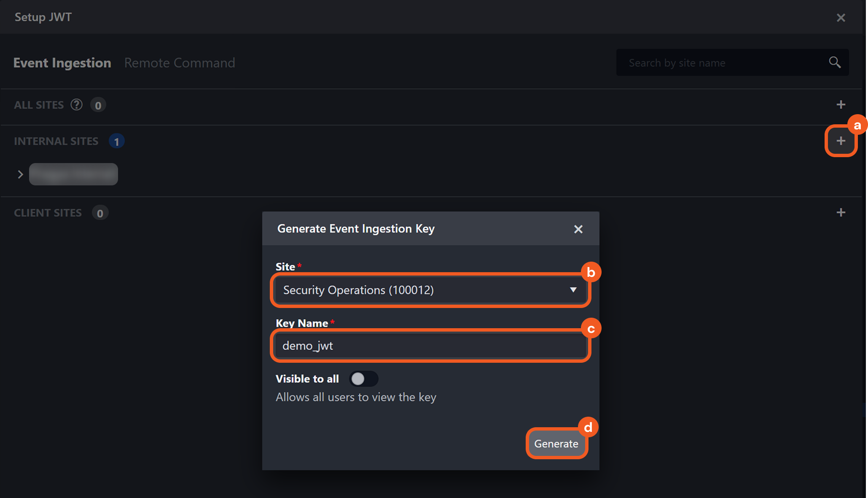The width and height of the screenshot is (868, 498).
Task: Click the plus icon for CLIENT SITES
Action: click(x=841, y=212)
